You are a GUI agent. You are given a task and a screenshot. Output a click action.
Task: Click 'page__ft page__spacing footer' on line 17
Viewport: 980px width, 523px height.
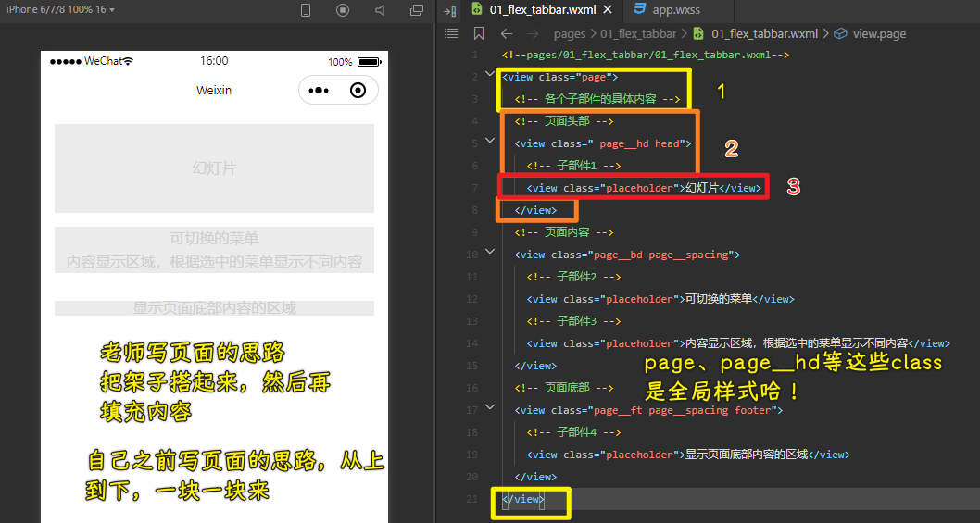[683, 410]
